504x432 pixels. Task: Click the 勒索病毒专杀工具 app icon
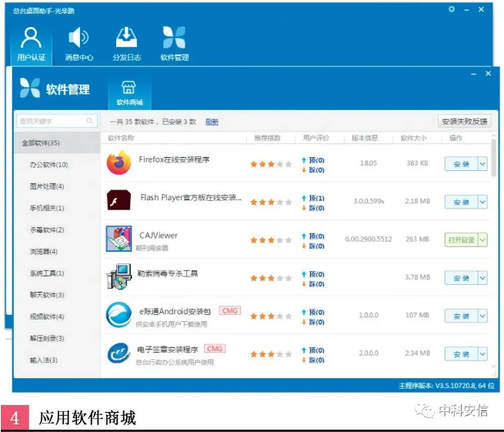pyautogui.click(x=119, y=276)
